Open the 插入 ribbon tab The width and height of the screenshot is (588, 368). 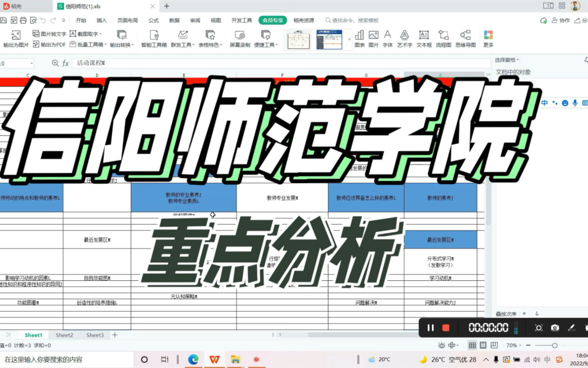[x=101, y=20]
